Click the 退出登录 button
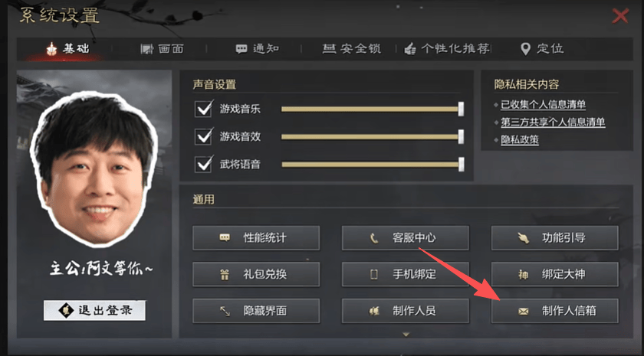This screenshot has width=644, height=356. tap(94, 311)
